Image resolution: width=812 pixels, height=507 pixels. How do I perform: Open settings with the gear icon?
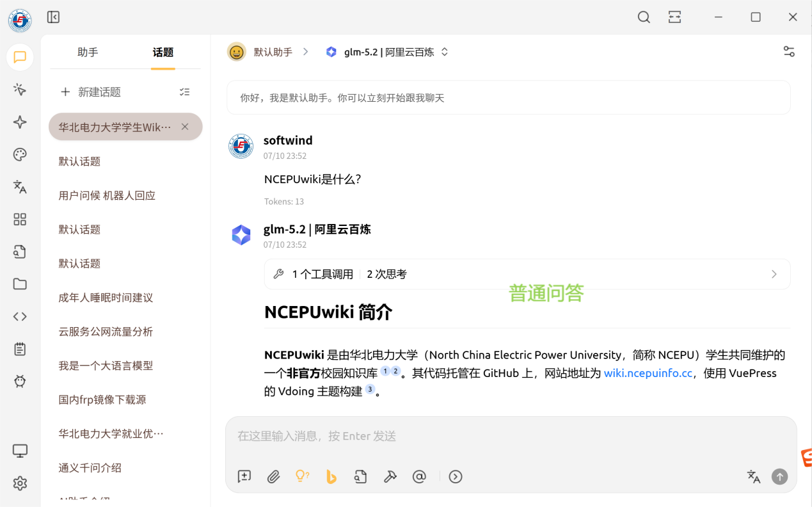pyautogui.click(x=20, y=483)
